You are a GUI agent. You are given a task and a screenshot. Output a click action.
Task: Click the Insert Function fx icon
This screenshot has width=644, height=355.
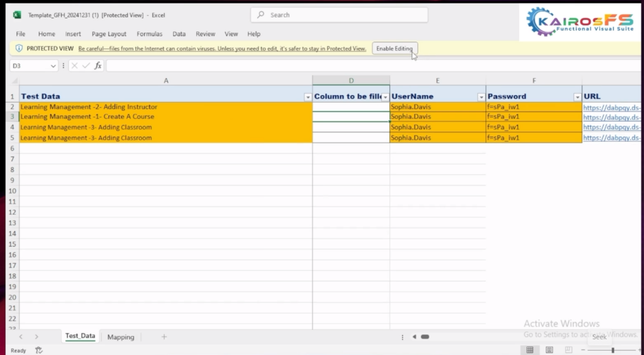coord(98,65)
